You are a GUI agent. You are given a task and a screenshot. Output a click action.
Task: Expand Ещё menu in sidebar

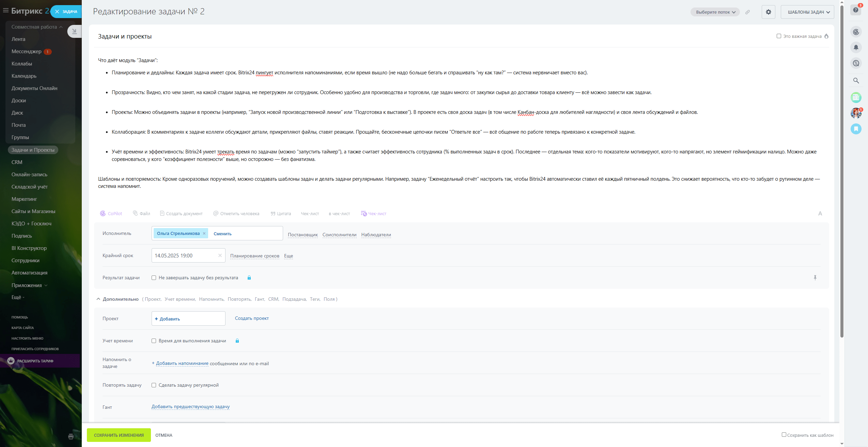pyautogui.click(x=18, y=297)
